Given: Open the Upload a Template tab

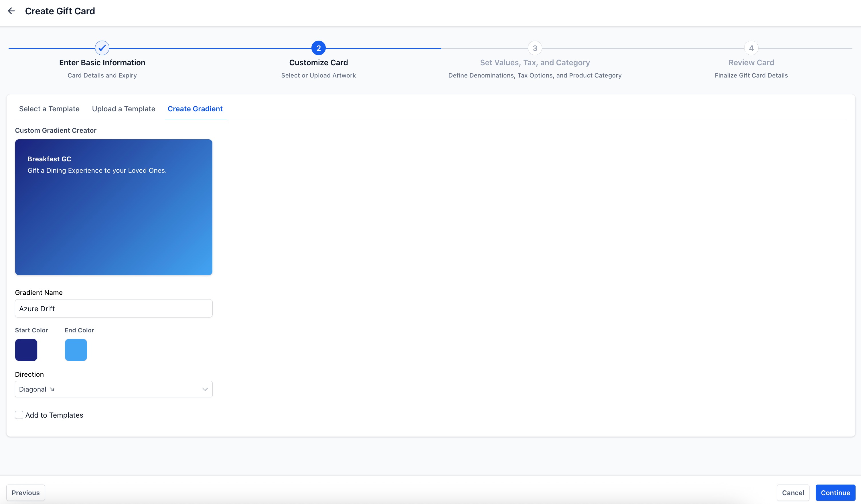Looking at the screenshot, I should point(123,109).
